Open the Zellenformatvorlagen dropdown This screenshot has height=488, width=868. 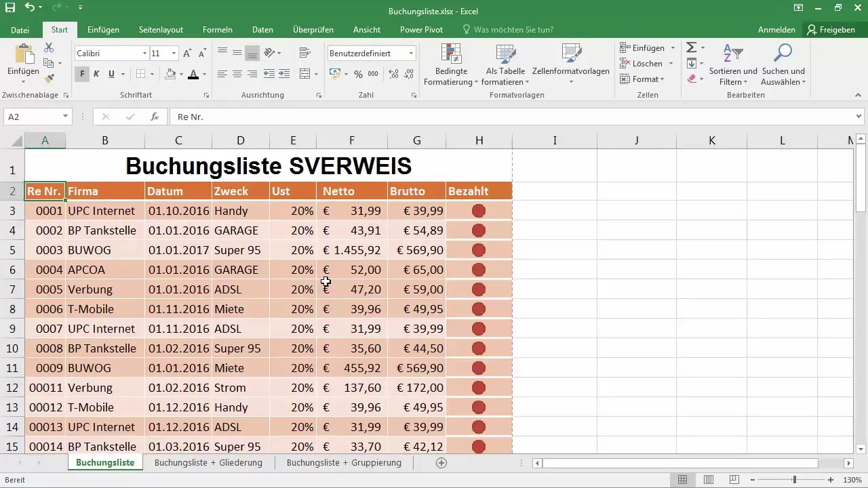click(x=571, y=64)
